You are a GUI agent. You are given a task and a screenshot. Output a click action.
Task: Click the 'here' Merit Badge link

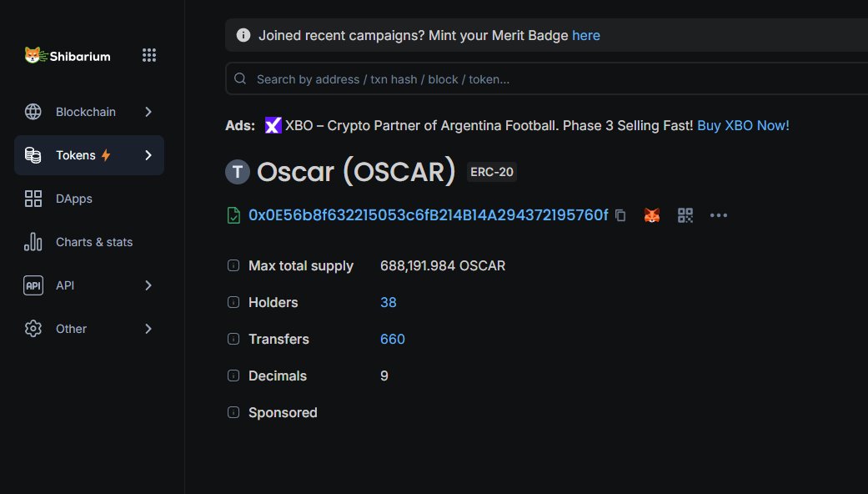(x=586, y=36)
